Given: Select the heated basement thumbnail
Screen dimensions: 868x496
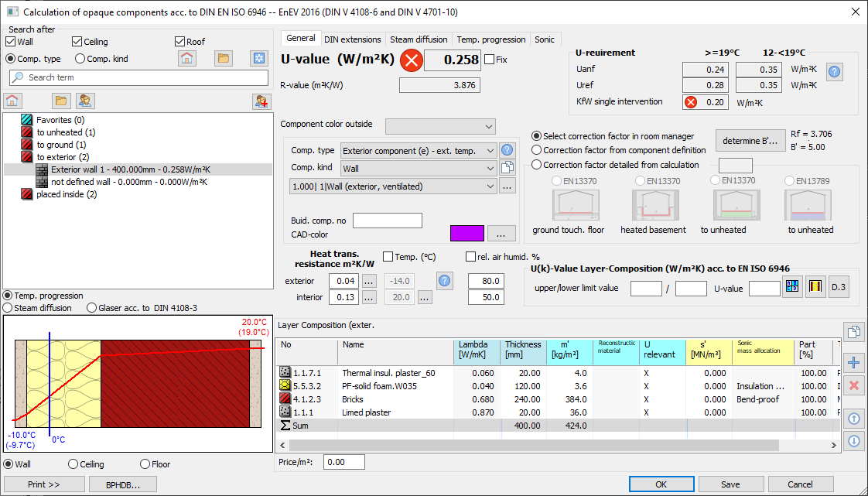Looking at the screenshot, I should [655, 205].
